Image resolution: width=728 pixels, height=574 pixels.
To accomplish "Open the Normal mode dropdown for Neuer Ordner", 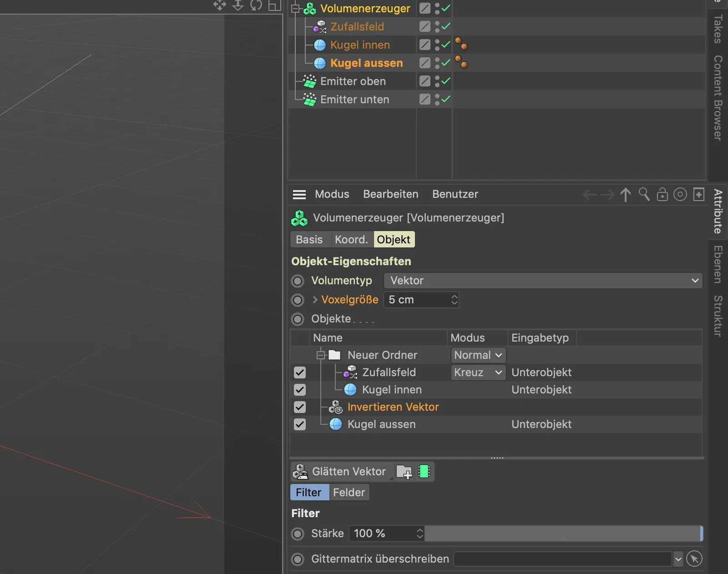I will coord(478,355).
